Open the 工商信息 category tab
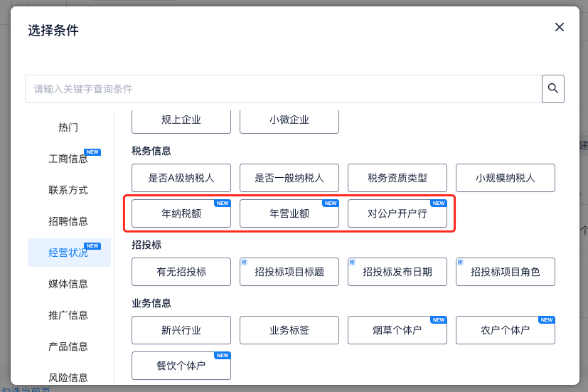The width and height of the screenshot is (588, 392). click(68, 159)
